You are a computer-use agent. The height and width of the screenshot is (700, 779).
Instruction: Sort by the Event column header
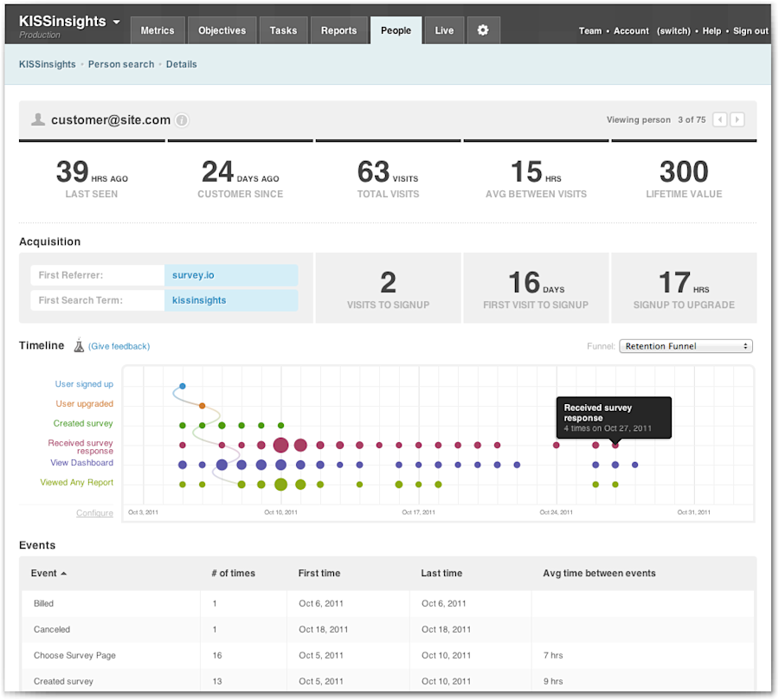pos(48,574)
